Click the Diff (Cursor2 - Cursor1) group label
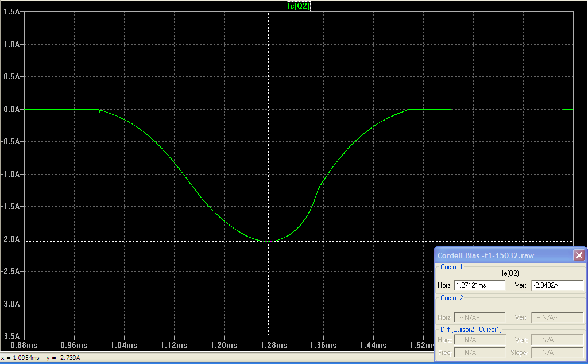The image size is (588, 364). click(x=471, y=330)
